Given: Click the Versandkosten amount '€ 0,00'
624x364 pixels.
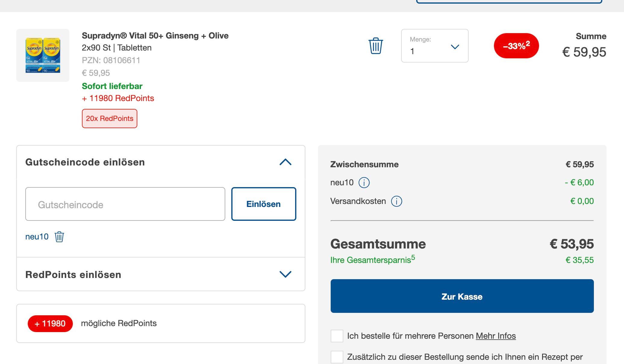Looking at the screenshot, I should [x=582, y=201].
